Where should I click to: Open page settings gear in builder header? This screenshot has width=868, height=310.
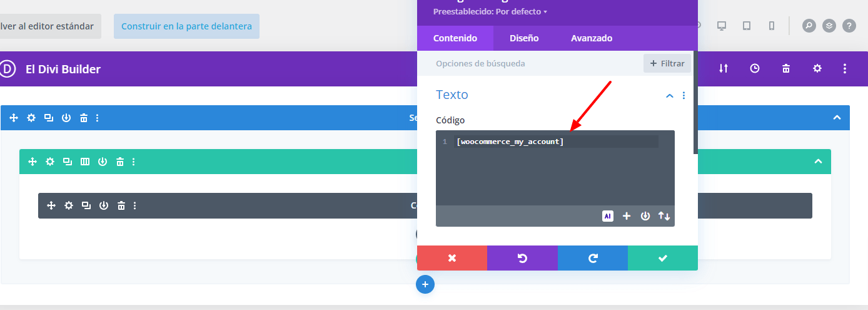[x=817, y=69]
